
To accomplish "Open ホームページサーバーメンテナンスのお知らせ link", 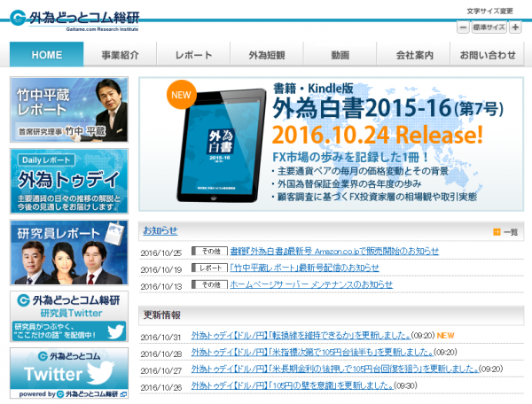I will click(x=311, y=284).
